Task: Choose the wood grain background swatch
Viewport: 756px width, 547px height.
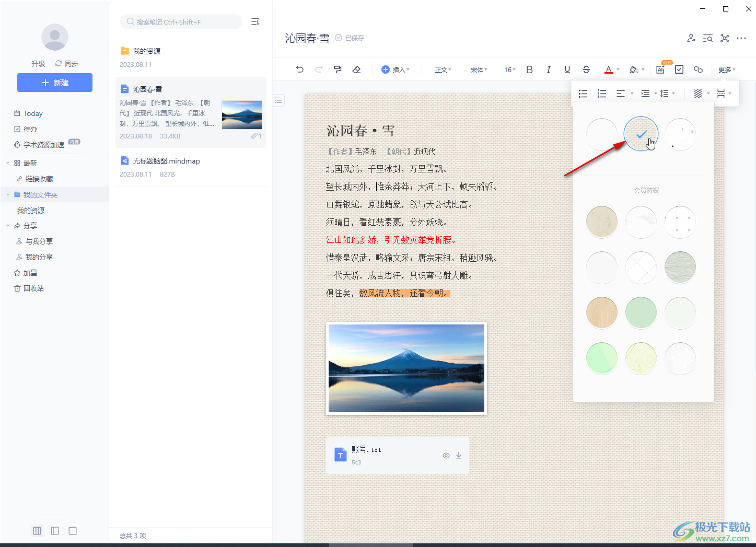Action: (x=602, y=312)
